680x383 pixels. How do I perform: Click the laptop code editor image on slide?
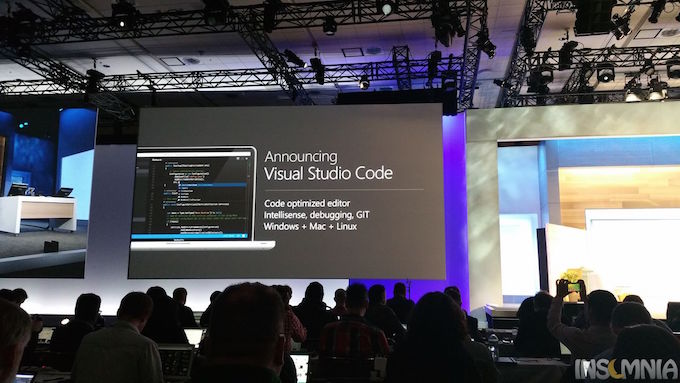click(x=202, y=198)
